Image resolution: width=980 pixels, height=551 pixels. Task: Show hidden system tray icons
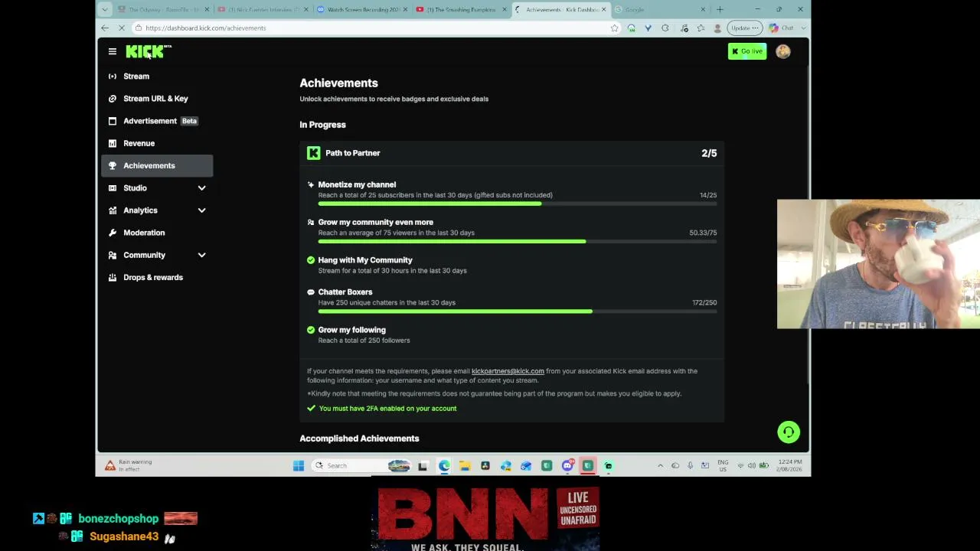pyautogui.click(x=660, y=465)
